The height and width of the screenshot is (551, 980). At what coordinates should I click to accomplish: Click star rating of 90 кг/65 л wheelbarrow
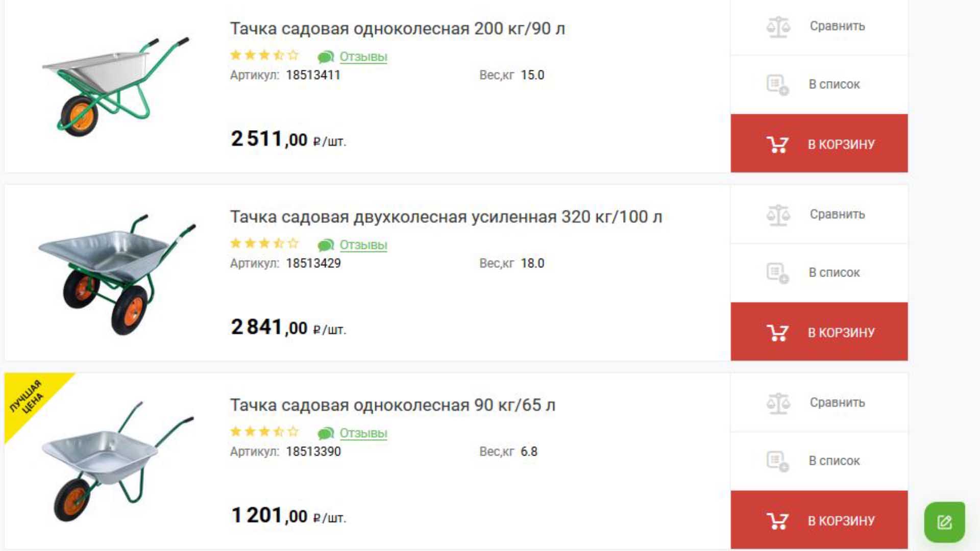264,432
